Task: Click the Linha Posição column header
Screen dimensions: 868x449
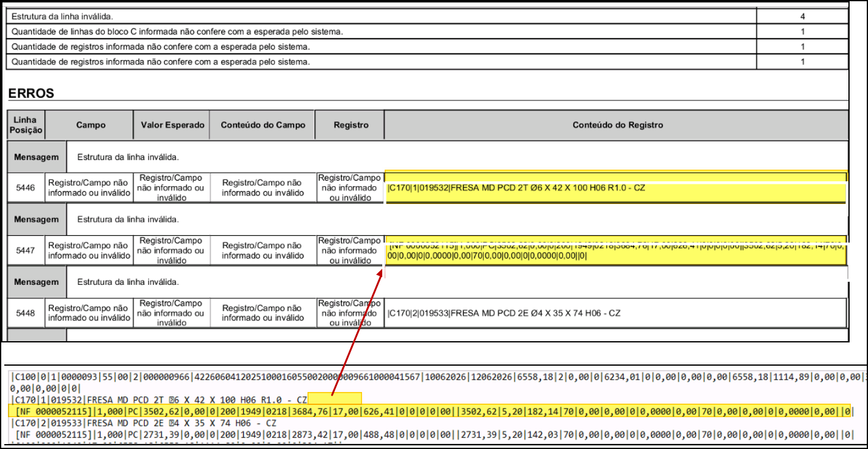Action: click(x=27, y=125)
